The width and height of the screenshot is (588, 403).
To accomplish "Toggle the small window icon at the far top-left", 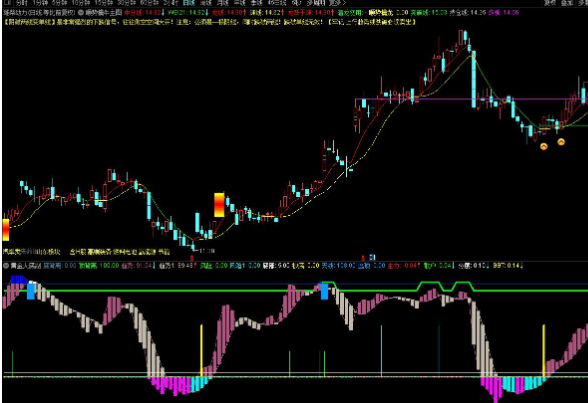I will 7,3.
